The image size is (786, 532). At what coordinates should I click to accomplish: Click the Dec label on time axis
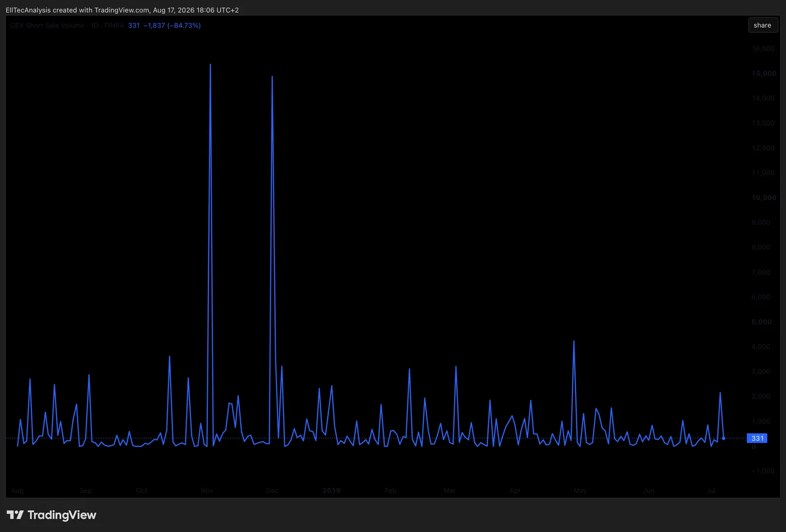coord(272,490)
